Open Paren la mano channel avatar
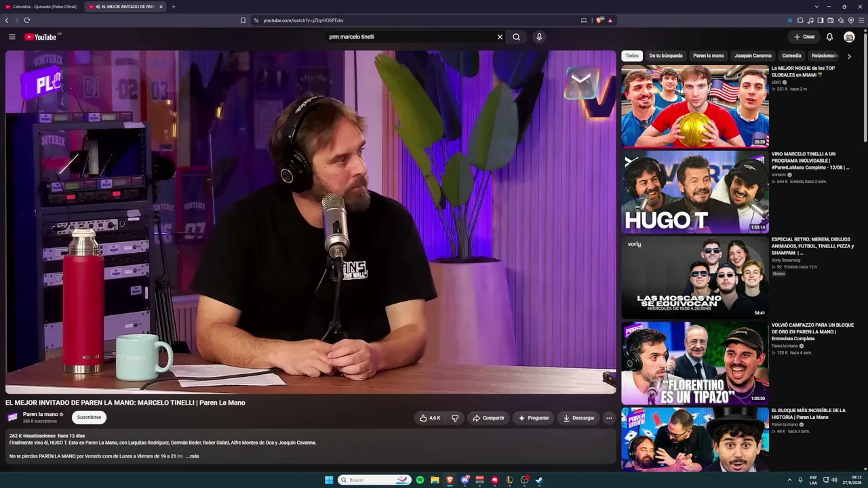The width and height of the screenshot is (868, 488). pos(12,418)
